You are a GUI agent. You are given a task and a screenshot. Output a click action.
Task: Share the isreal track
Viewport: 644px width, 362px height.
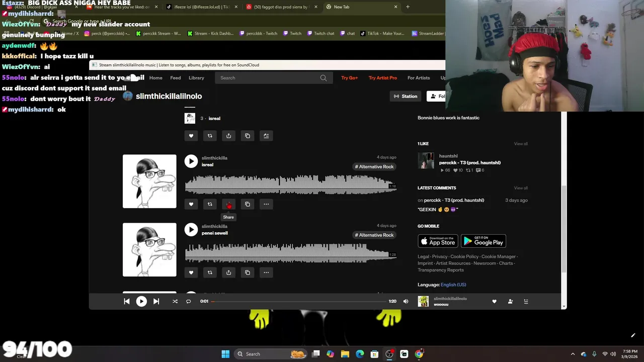click(x=228, y=204)
